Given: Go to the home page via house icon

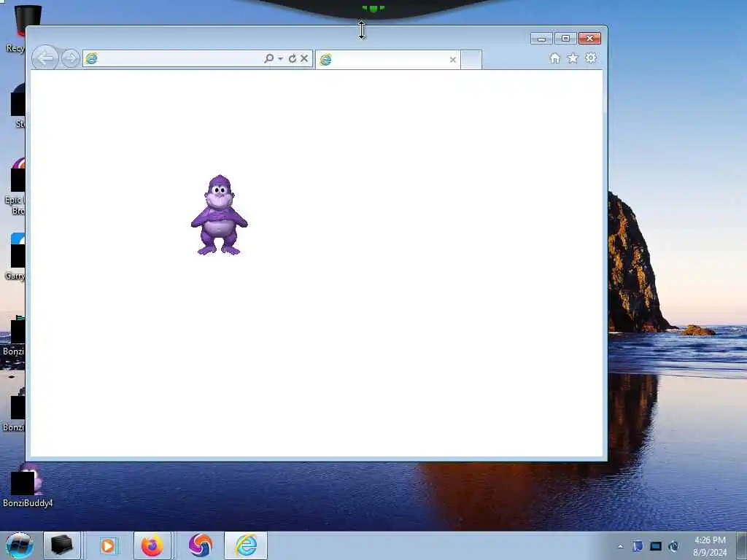Looking at the screenshot, I should coord(554,58).
